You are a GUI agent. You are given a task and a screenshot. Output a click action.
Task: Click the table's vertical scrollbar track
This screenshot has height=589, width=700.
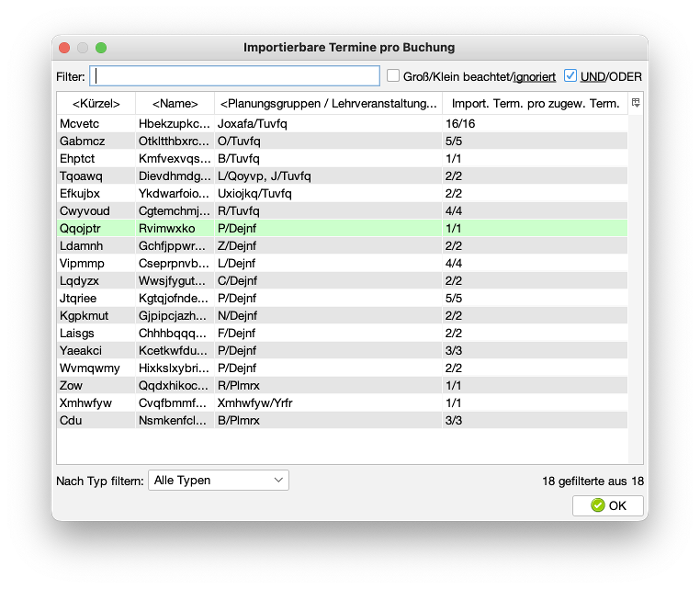click(636, 300)
